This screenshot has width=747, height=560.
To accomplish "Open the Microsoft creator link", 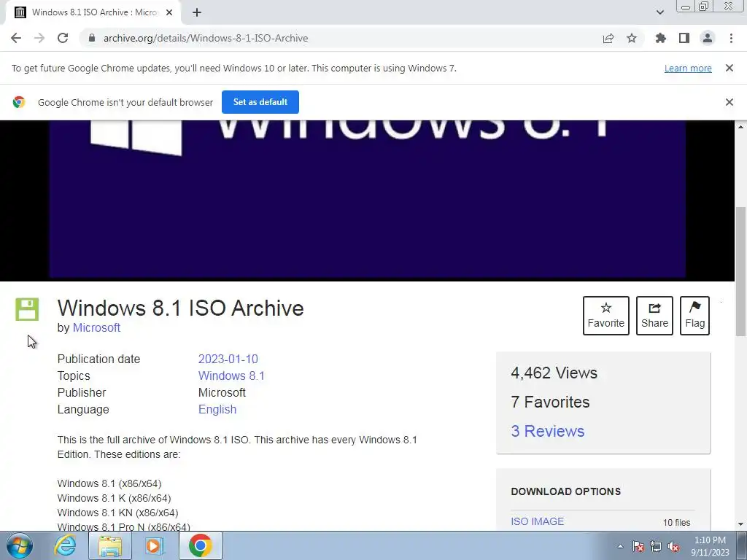I will (96, 327).
